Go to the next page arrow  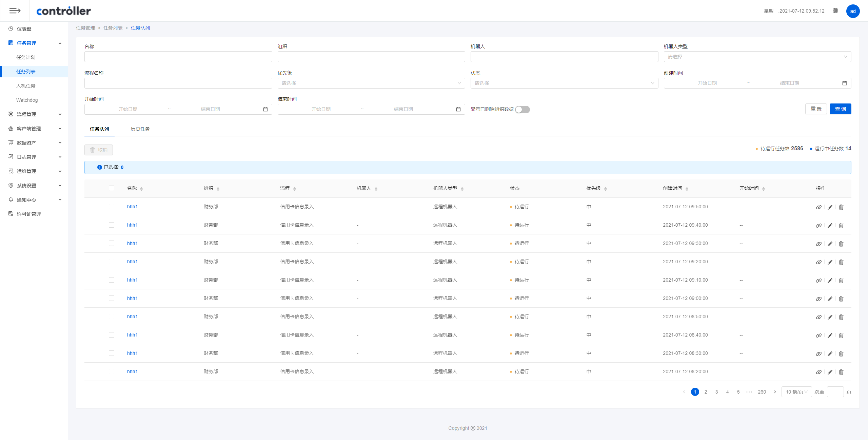[774, 392]
